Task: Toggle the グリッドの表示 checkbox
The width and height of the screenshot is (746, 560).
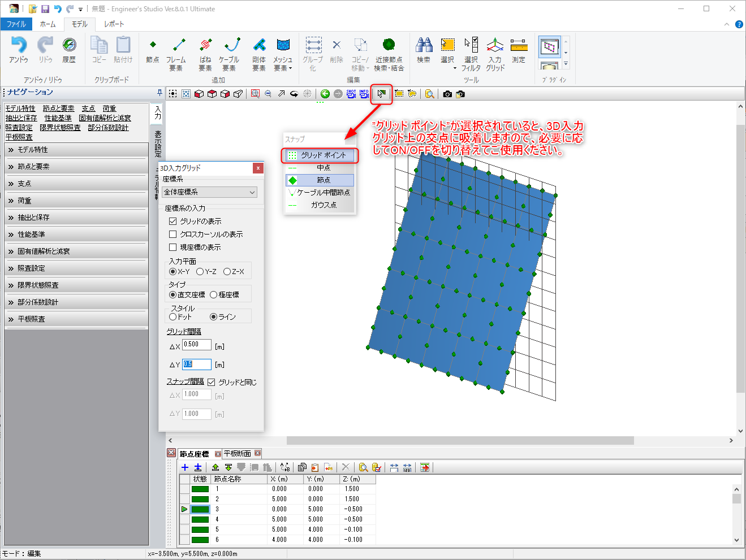Action: 173,222
